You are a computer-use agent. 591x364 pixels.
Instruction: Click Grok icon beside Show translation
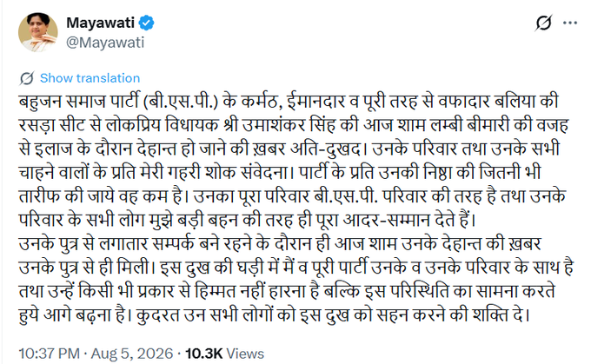[27, 78]
